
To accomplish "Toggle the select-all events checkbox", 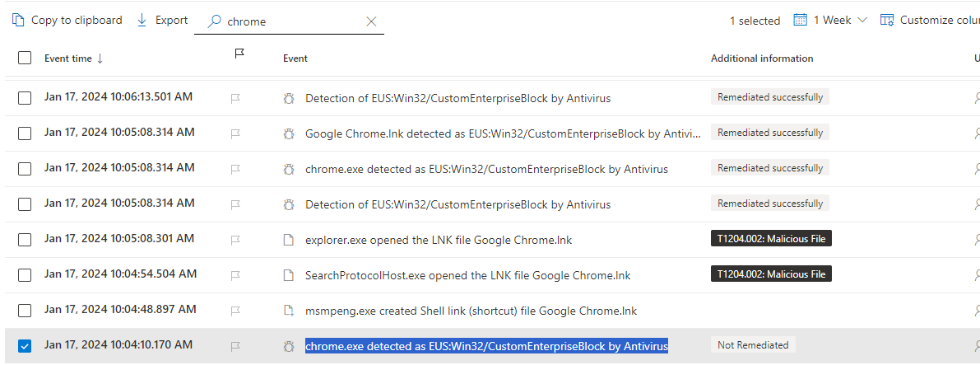I will tap(25, 58).
